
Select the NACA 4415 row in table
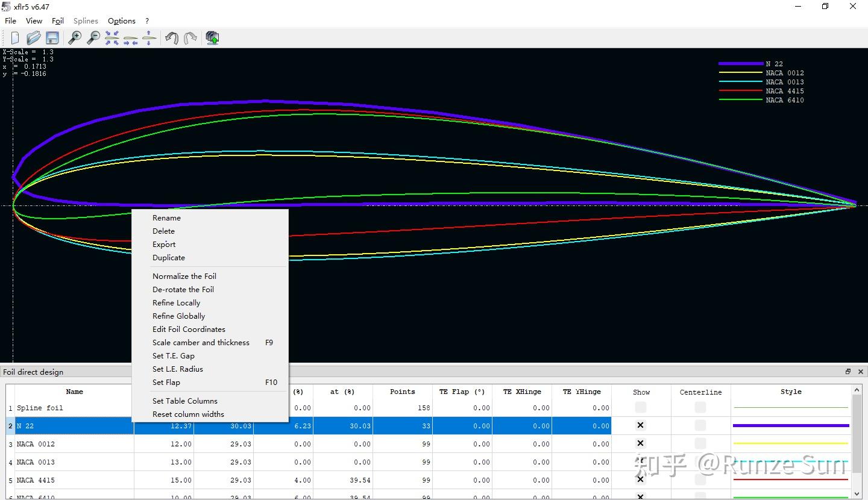coord(72,480)
